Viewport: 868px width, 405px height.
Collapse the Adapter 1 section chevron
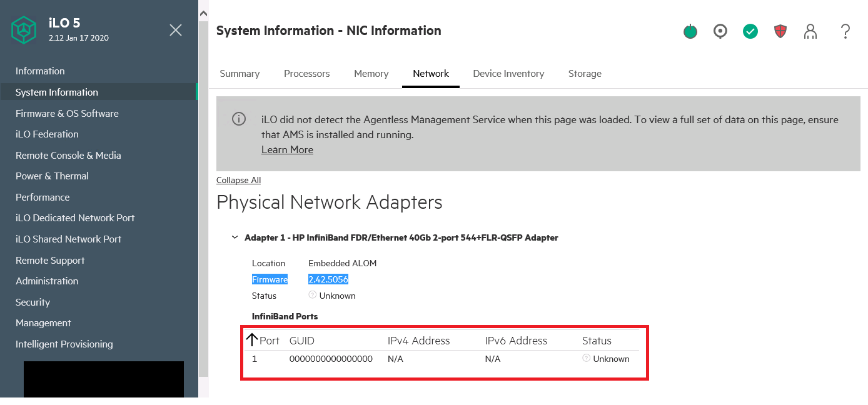point(235,237)
